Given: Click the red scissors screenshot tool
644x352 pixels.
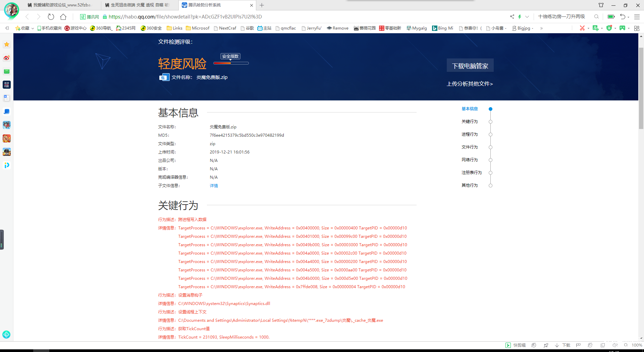Looking at the screenshot, I should (x=582, y=28).
